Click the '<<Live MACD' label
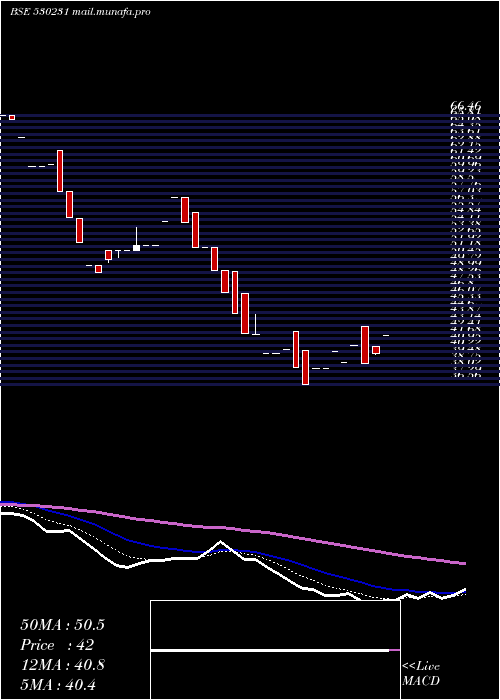Image resolution: width=500 pixels, height=700 pixels. pyautogui.click(x=421, y=674)
